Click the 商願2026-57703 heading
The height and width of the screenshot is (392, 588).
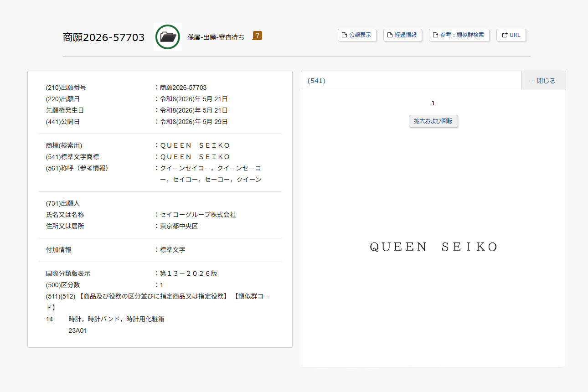[x=104, y=37]
